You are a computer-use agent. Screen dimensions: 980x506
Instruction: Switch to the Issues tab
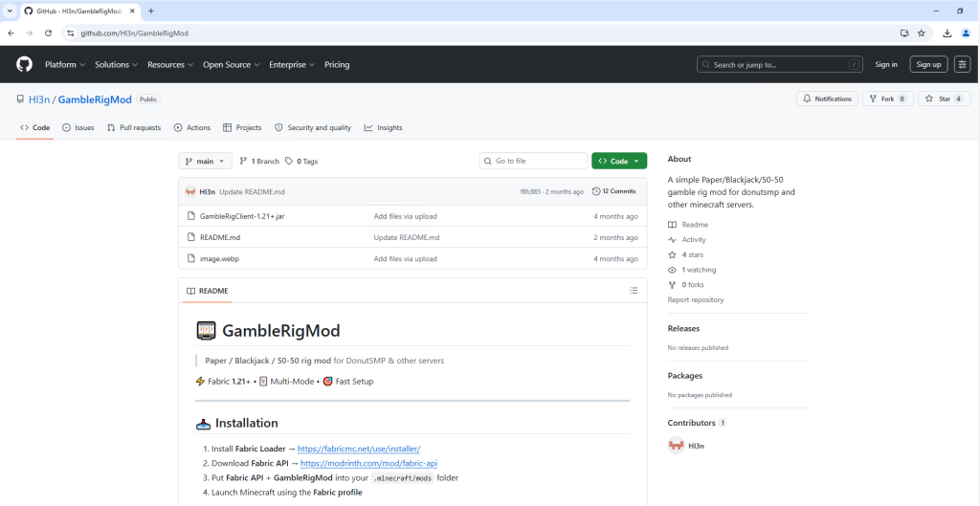coord(78,127)
